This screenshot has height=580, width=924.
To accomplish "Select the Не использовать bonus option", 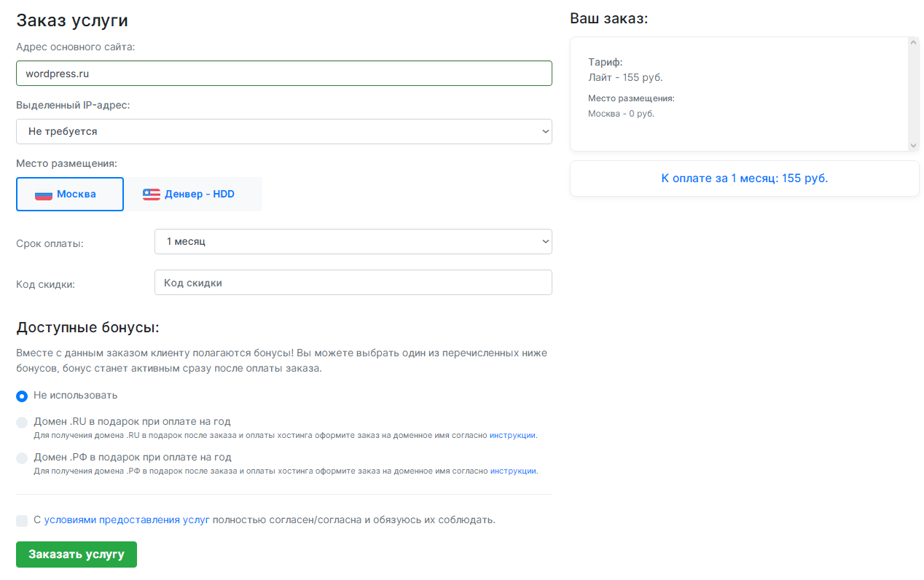I will [x=22, y=396].
